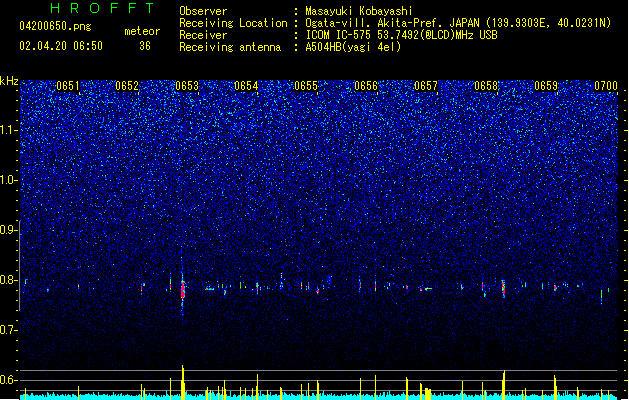Click the strong meteor echo near 0653
Screen dimensions: 629x400
point(183,289)
